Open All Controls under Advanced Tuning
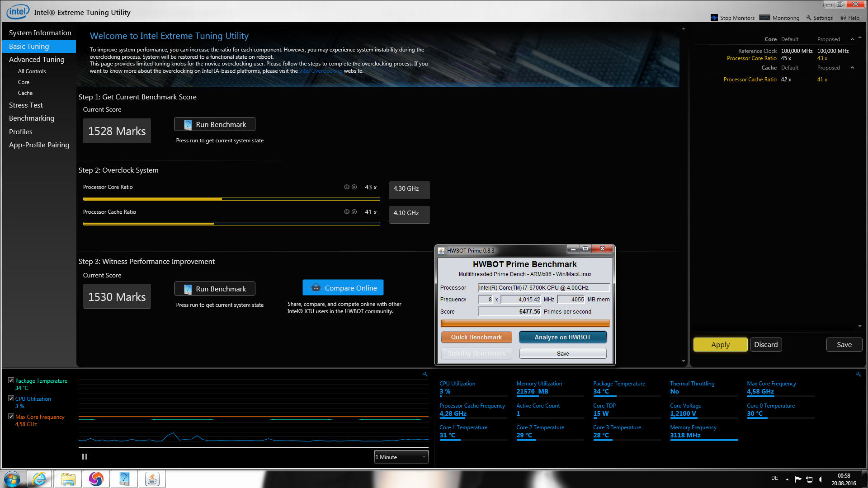868x488 pixels. pos(32,71)
